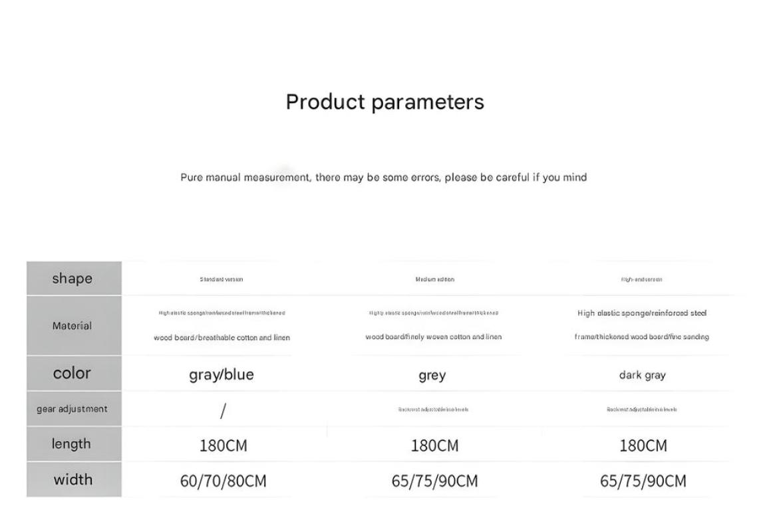Click "breathable cotton and linen" material text
This screenshot has width=777, height=532.
(243, 338)
